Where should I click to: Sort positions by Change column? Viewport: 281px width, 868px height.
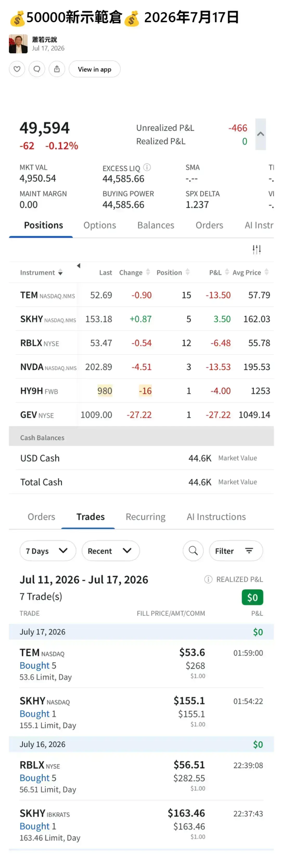coord(135,272)
